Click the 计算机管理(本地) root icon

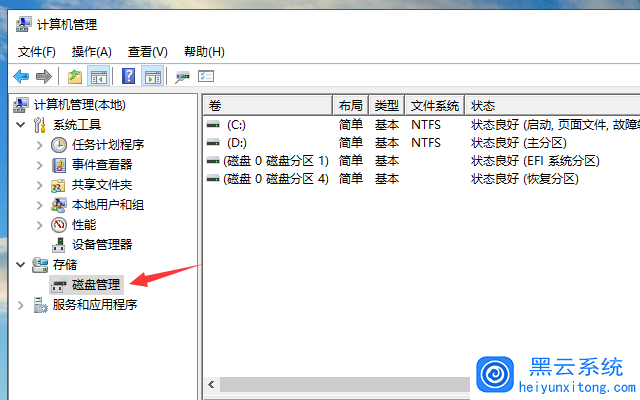coord(21,105)
